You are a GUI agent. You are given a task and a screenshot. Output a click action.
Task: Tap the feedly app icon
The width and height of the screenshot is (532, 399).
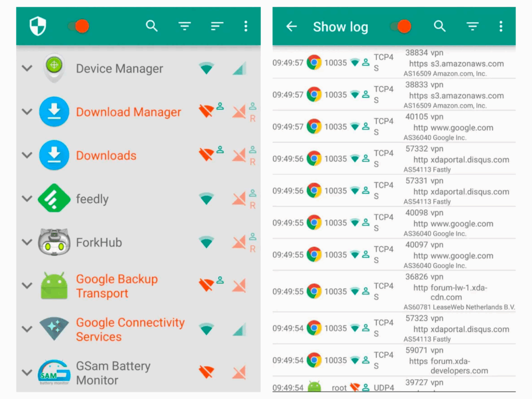[x=54, y=198]
